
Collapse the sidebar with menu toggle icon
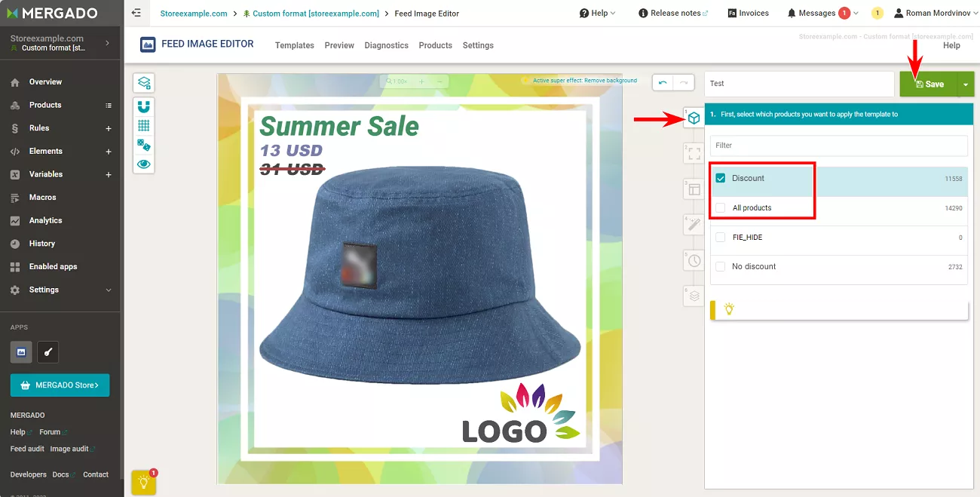click(136, 13)
